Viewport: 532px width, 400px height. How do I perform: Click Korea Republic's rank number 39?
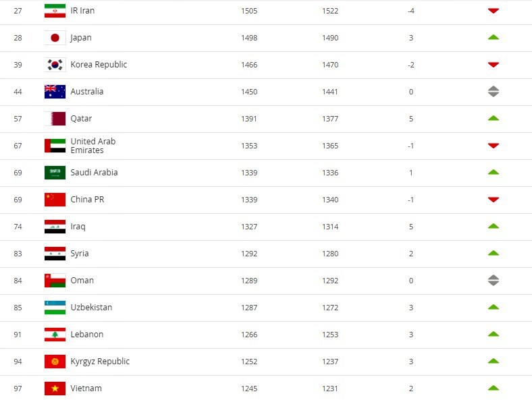pyautogui.click(x=18, y=65)
